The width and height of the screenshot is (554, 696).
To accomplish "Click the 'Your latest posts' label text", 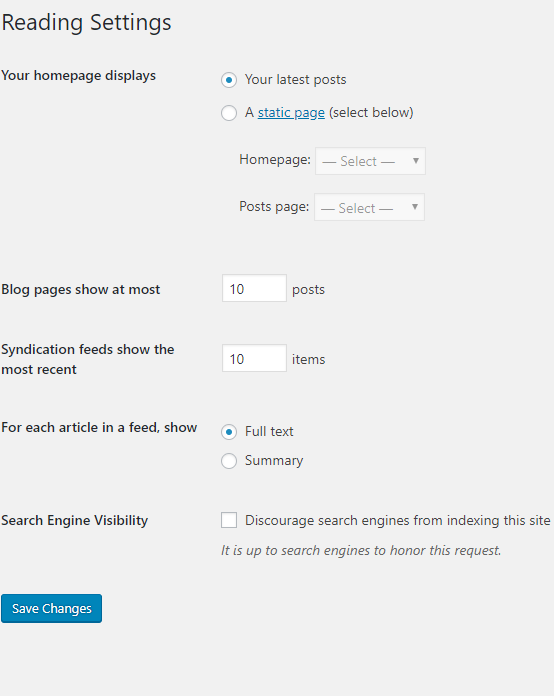I will click(x=295, y=80).
